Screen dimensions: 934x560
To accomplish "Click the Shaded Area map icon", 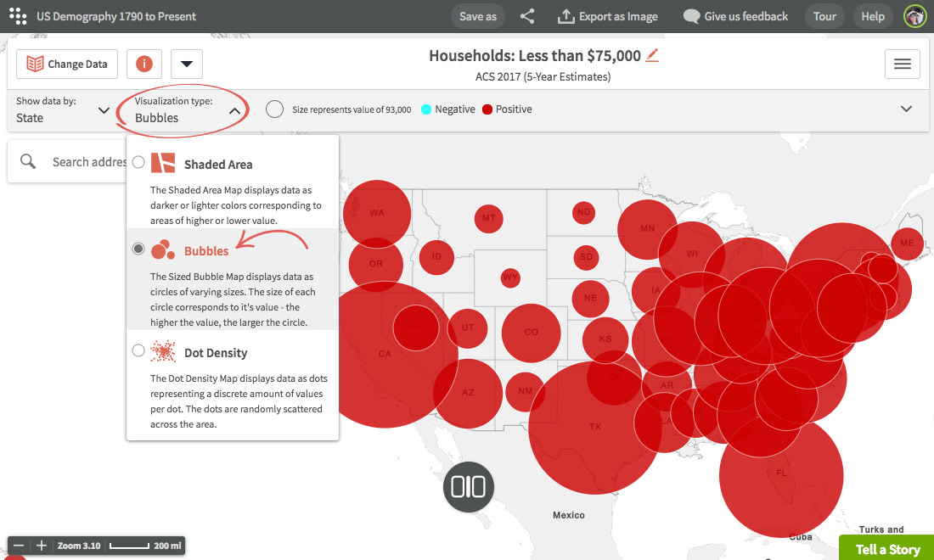I will 163,163.
